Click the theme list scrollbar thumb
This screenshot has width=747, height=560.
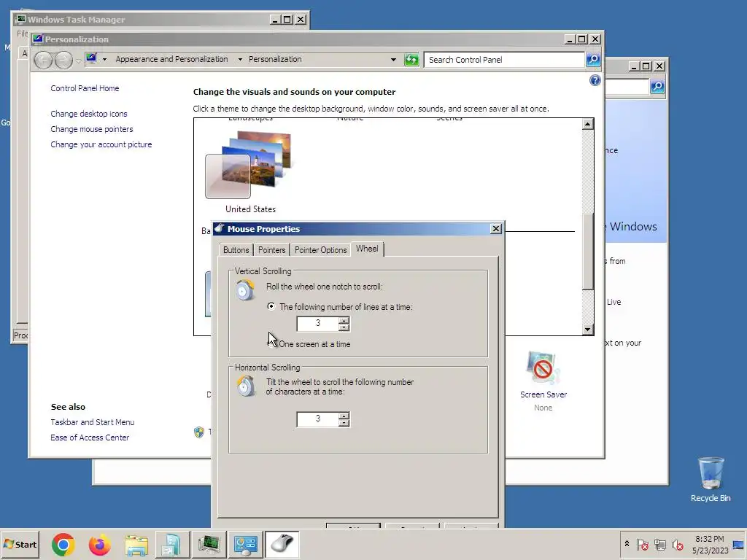pyautogui.click(x=588, y=251)
